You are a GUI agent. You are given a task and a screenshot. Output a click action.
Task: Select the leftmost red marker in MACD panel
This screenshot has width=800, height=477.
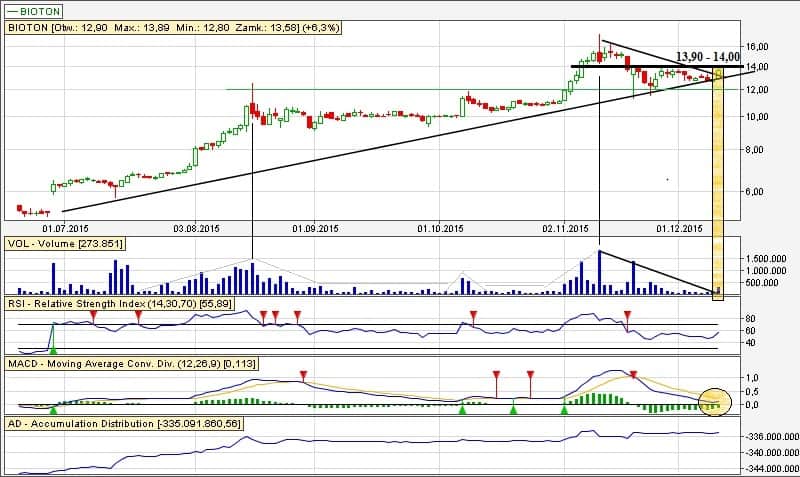(305, 376)
